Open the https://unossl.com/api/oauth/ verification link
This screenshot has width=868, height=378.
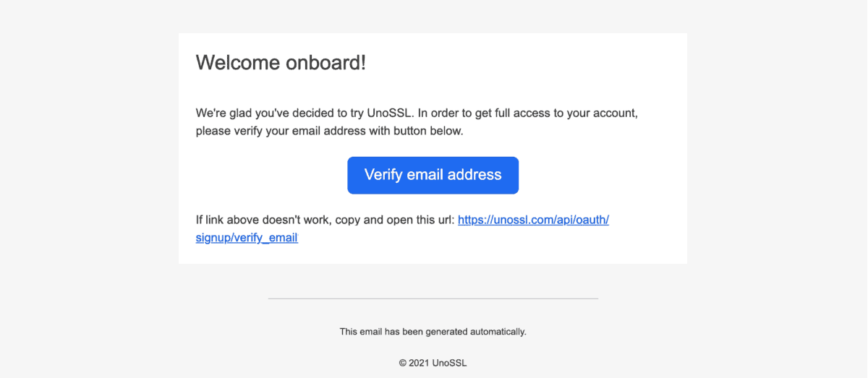pyautogui.click(x=533, y=220)
